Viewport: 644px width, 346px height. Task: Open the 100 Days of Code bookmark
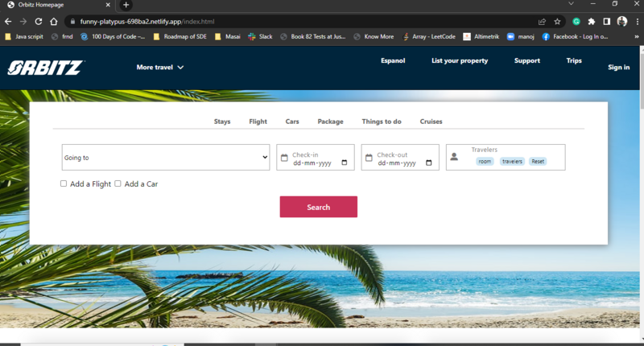point(113,36)
